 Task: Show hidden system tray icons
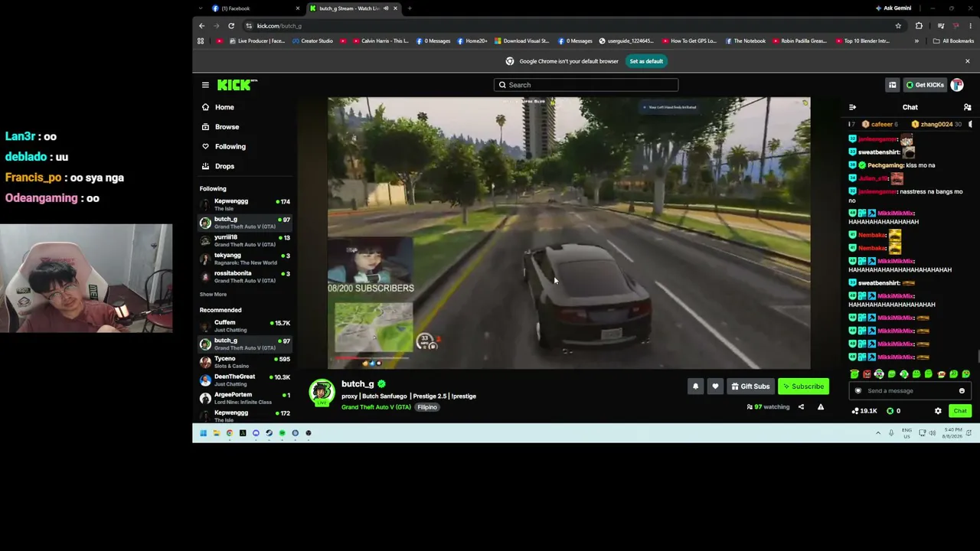pyautogui.click(x=878, y=433)
